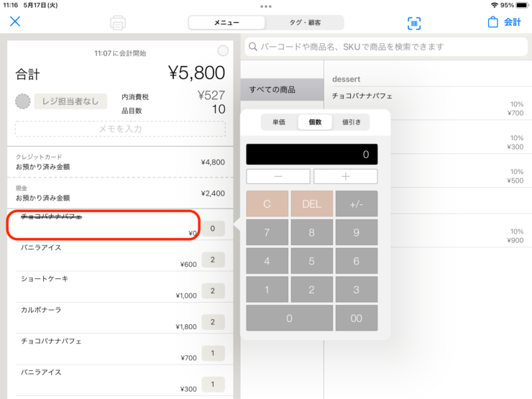Increase quantity with the plus button

tap(345, 176)
